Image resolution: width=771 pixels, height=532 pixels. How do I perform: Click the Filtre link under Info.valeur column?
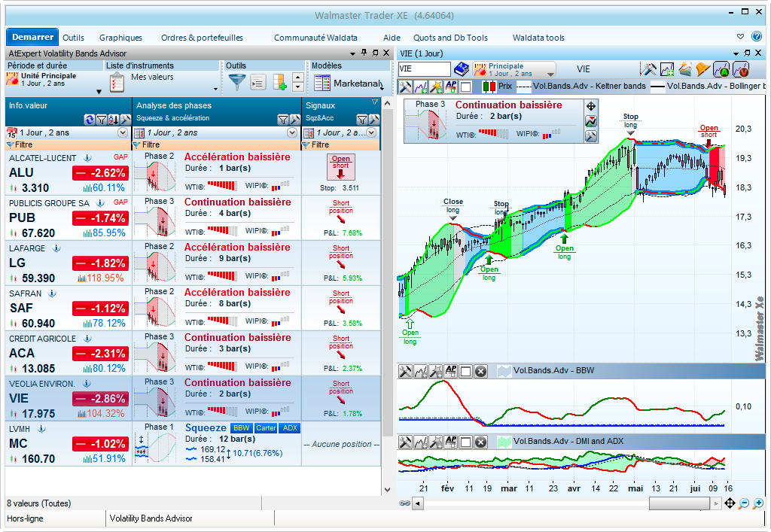click(23, 145)
